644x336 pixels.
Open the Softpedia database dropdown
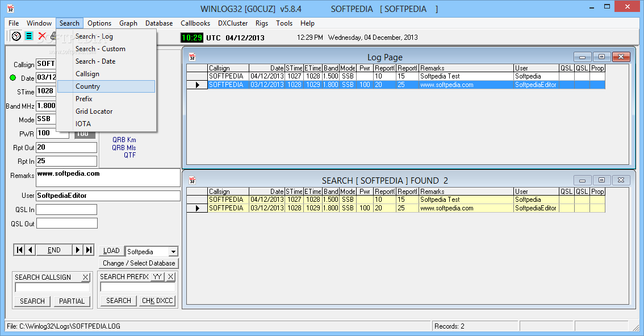173,251
